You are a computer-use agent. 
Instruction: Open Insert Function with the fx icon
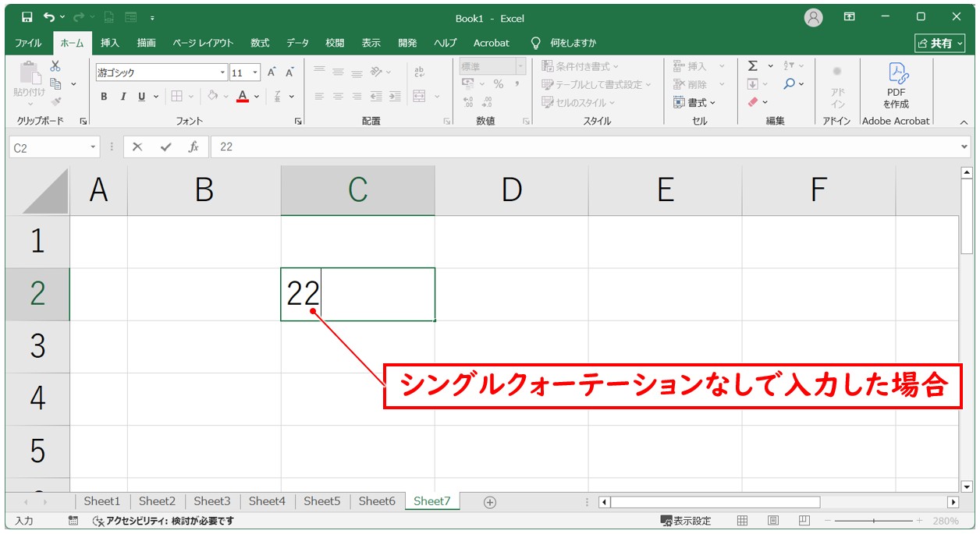pos(194,147)
